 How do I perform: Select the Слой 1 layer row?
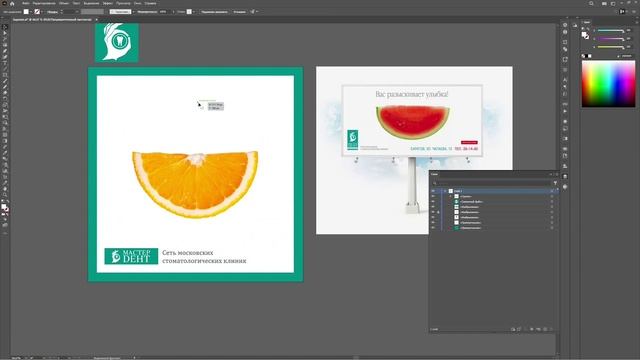point(494,191)
